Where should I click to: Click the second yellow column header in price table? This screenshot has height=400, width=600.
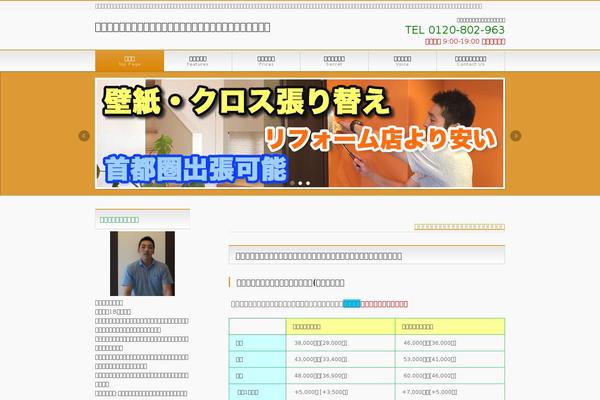[x=450, y=327]
